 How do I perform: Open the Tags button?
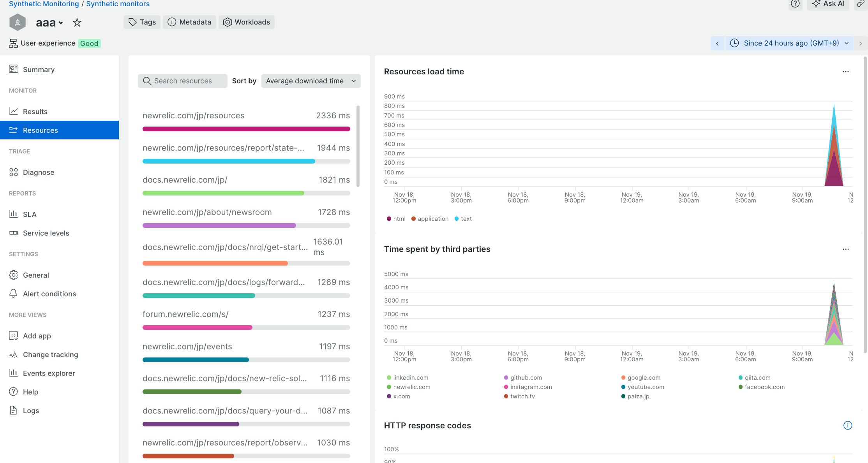(x=142, y=22)
